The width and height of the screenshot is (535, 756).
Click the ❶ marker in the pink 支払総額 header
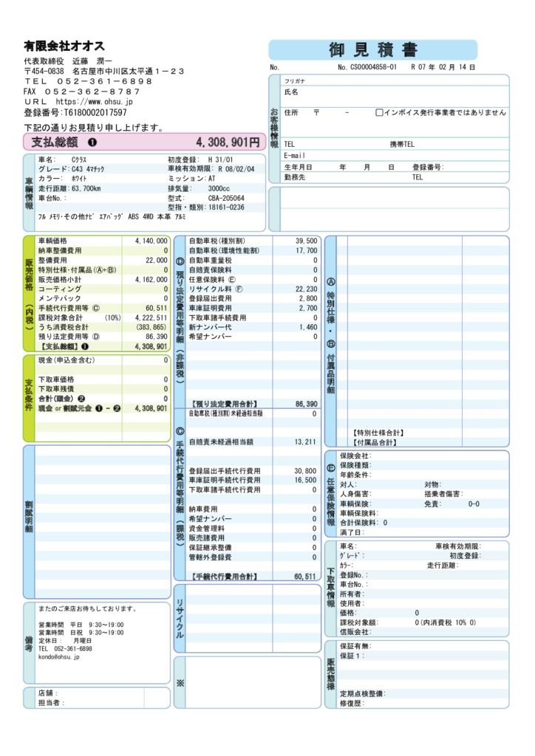click(92, 142)
